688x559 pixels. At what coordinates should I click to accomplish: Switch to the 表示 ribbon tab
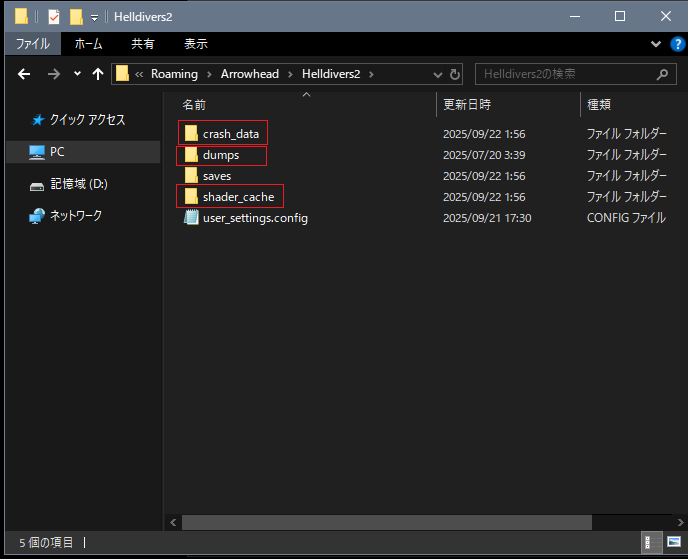point(196,43)
